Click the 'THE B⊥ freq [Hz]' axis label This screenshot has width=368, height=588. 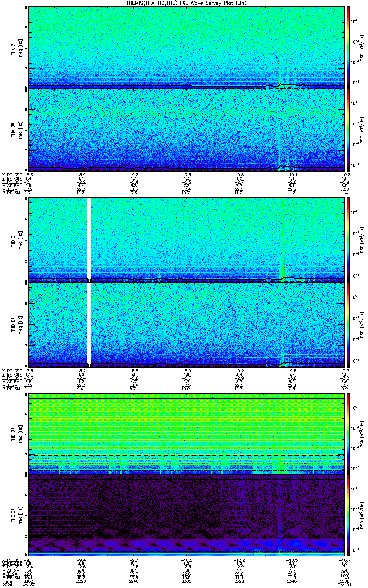pyautogui.click(x=17, y=434)
